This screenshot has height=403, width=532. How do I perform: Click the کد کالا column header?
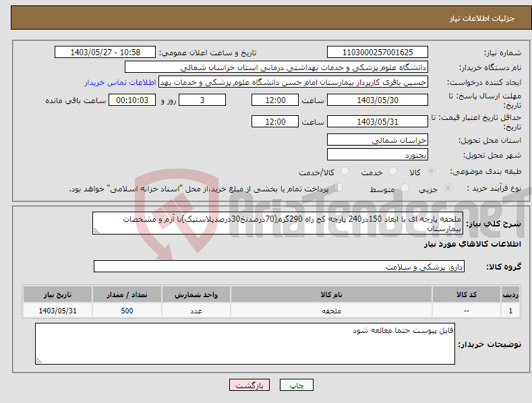coord(466,294)
